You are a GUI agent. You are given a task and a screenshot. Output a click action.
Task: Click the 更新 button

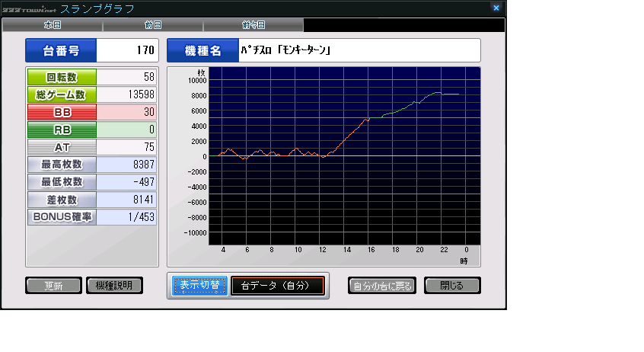pos(53,286)
